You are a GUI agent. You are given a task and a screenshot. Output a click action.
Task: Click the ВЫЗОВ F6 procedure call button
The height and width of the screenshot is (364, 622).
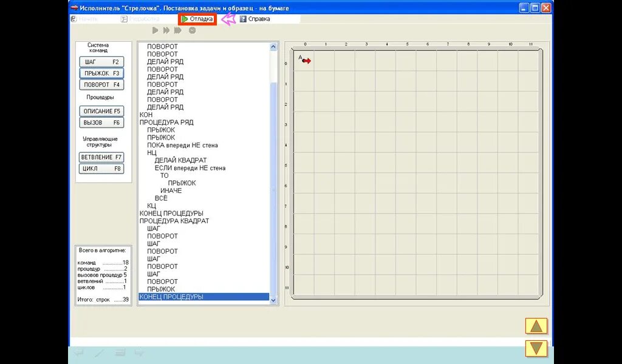coord(101,123)
